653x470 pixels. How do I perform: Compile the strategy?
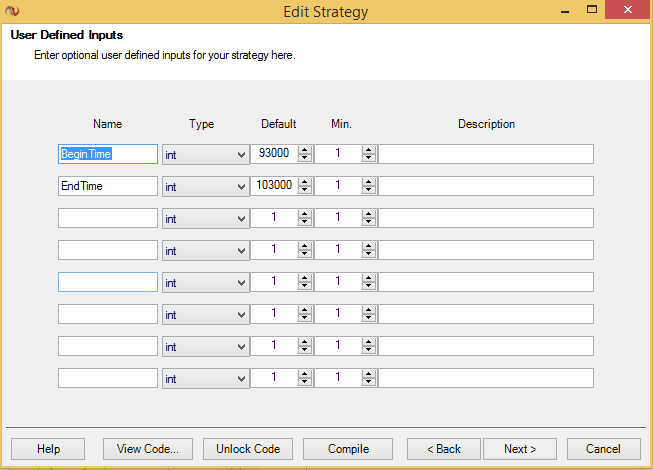348,449
